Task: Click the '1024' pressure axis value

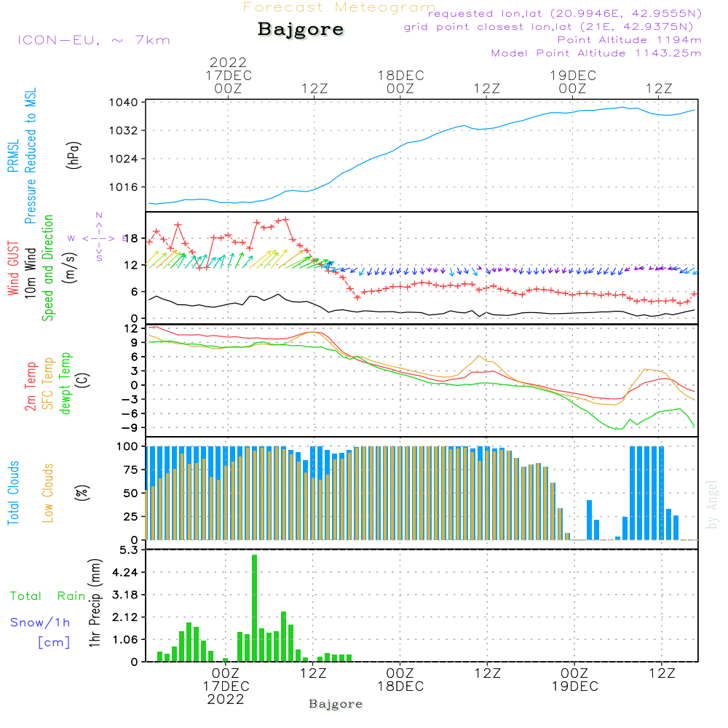Action: click(x=124, y=159)
